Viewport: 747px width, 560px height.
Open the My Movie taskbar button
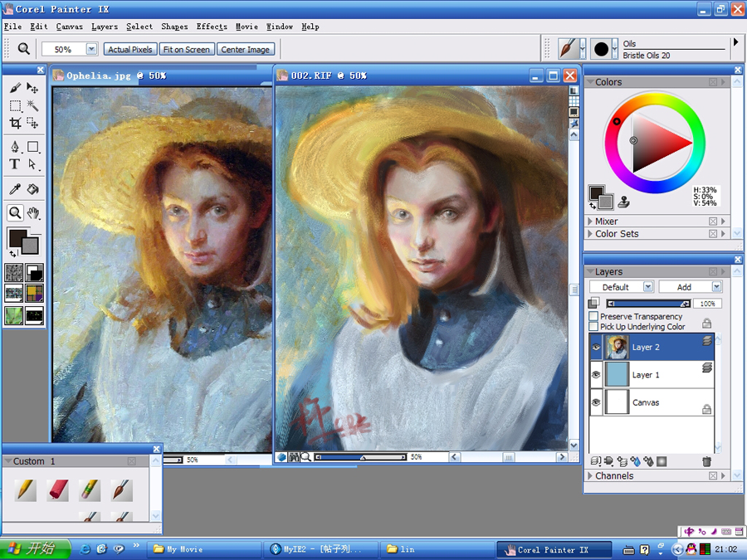pyautogui.click(x=204, y=549)
